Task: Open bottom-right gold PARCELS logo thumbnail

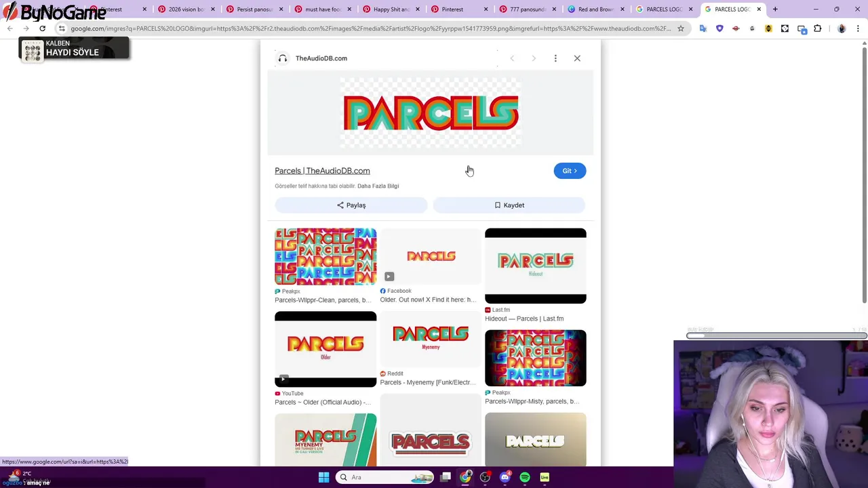Action: click(536, 439)
